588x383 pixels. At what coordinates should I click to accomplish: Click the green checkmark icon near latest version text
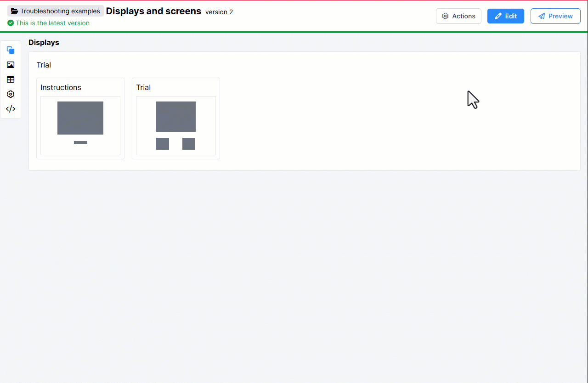point(11,23)
